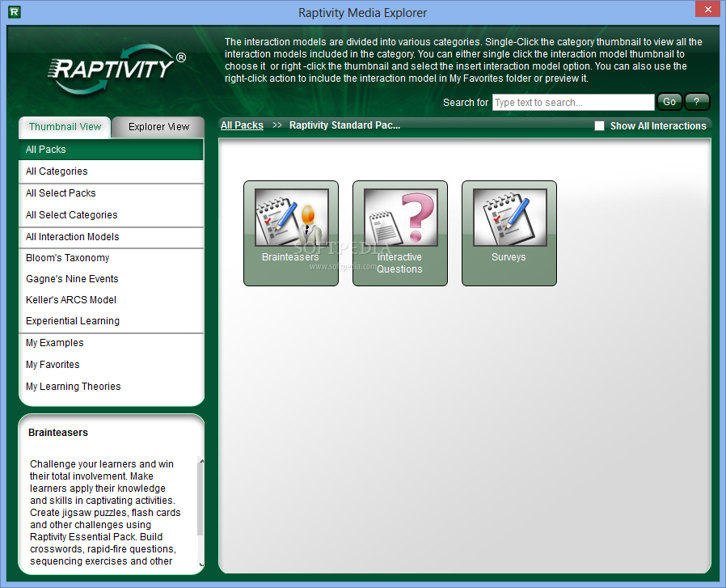The height and width of the screenshot is (588, 726).
Task: Switch to the Thumbnail View tab
Action: (65, 127)
